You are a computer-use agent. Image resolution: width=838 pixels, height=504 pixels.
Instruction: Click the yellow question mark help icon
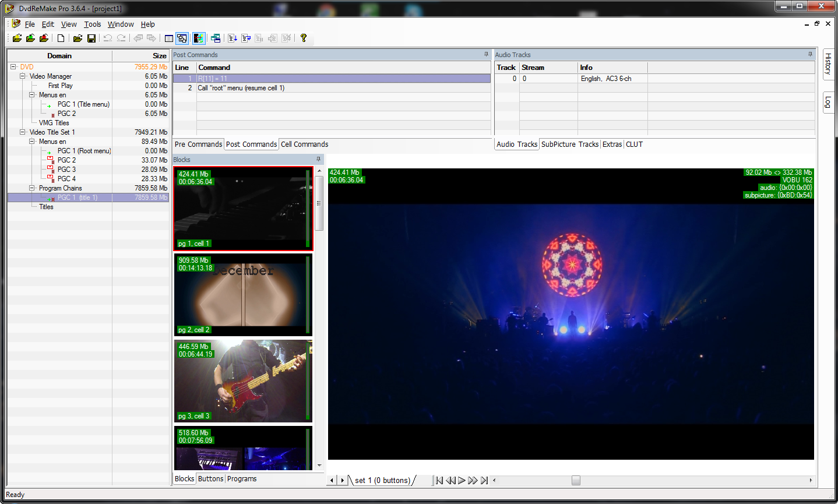304,38
